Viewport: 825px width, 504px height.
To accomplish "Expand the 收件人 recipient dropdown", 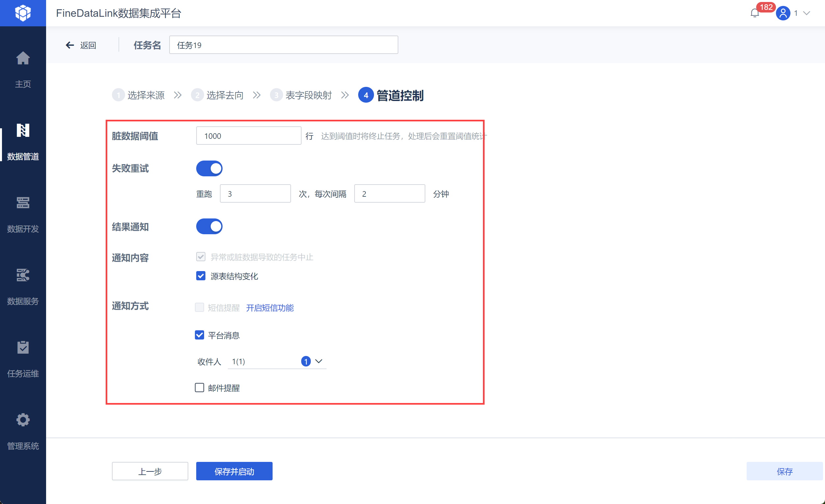I will [318, 361].
